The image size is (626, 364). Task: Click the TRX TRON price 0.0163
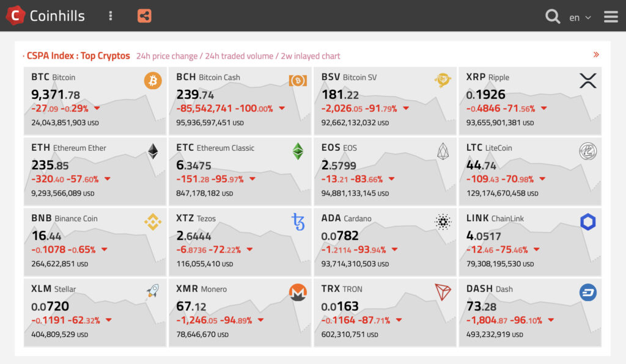click(340, 306)
